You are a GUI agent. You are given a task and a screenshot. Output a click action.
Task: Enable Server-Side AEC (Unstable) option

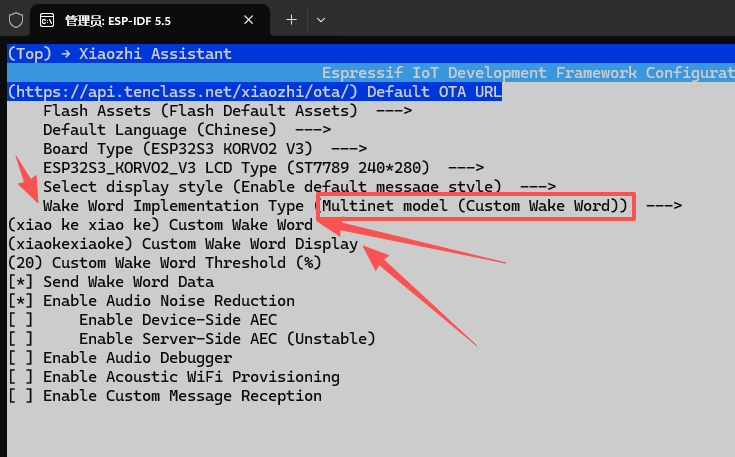click(x=20, y=339)
